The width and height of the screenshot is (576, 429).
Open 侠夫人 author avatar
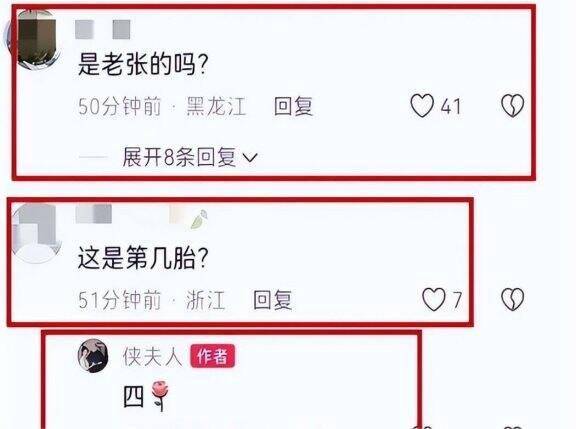coord(93,356)
